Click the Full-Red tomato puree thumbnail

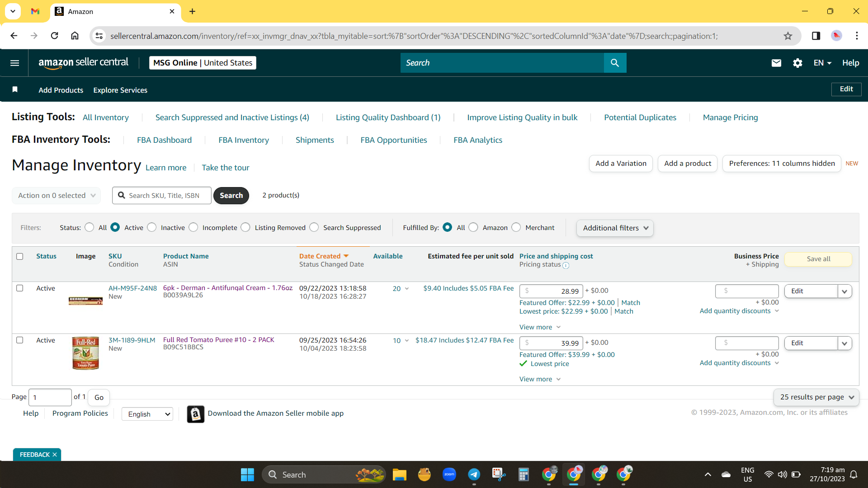(x=85, y=353)
